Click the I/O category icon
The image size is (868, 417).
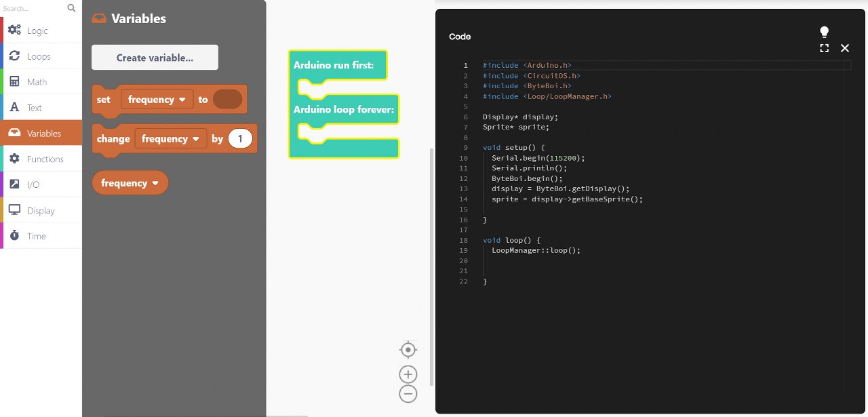(14, 184)
